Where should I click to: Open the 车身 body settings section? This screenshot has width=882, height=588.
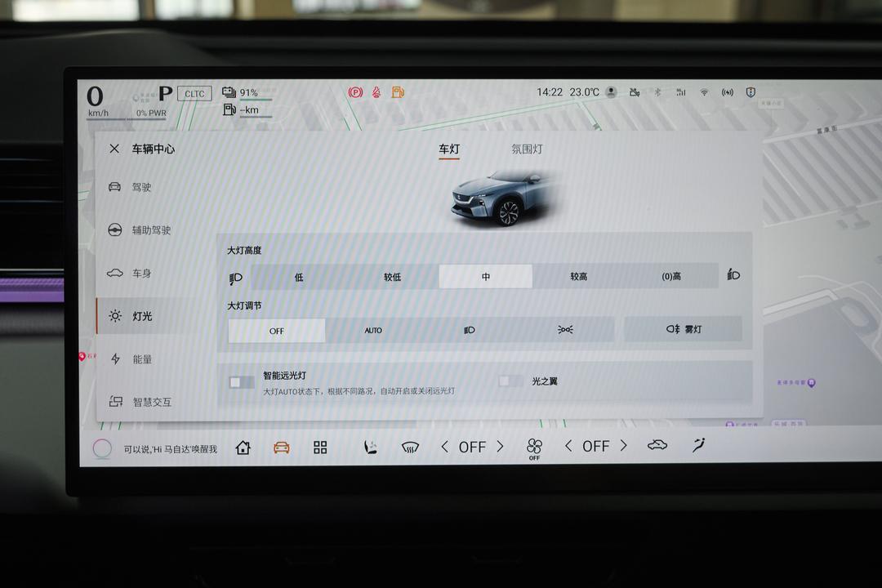(131, 273)
